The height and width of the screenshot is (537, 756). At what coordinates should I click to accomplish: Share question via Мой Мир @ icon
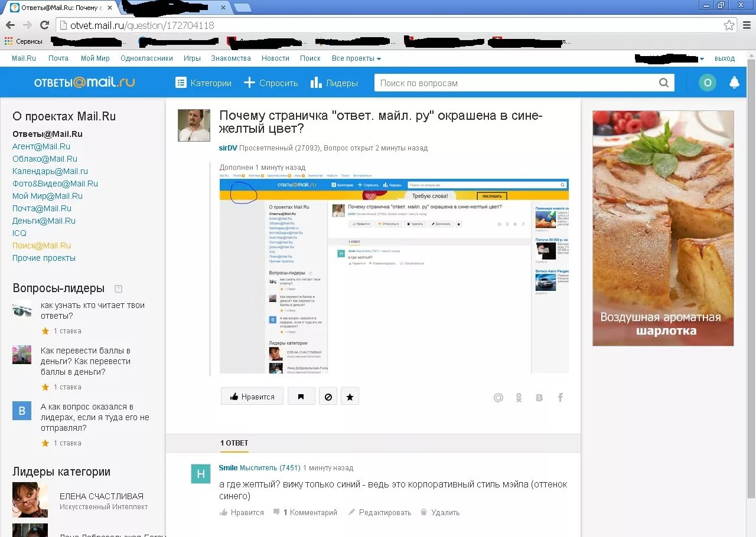coord(498,398)
